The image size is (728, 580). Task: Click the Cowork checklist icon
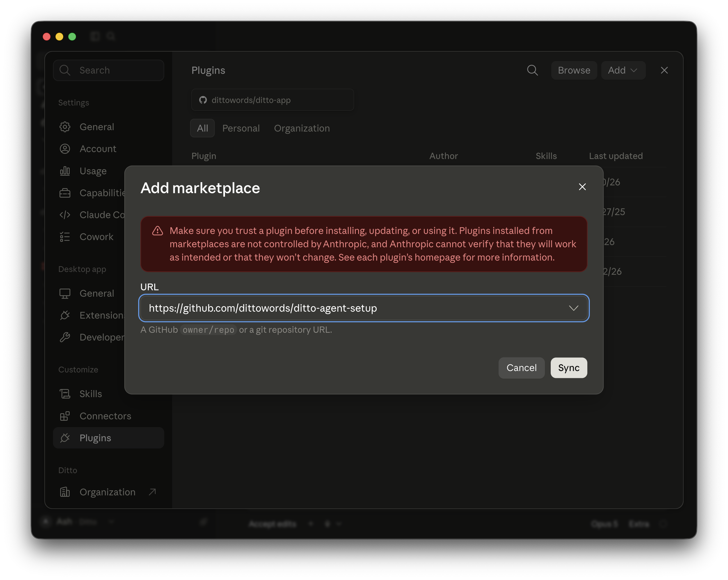click(65, 237)
